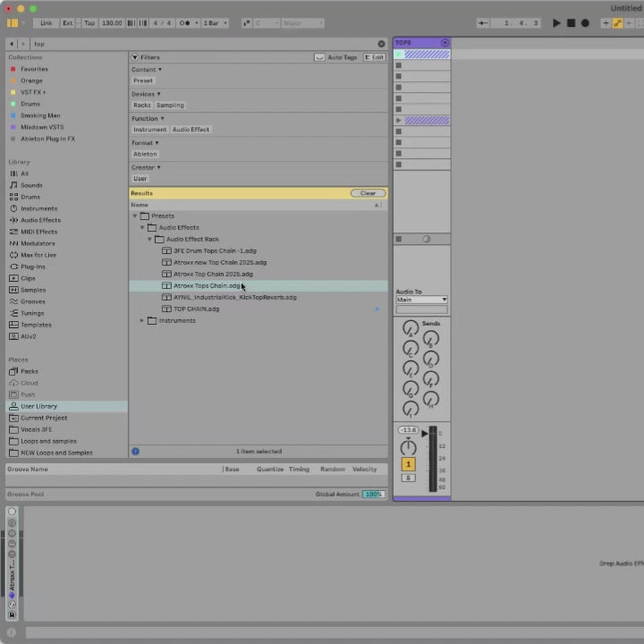Toggle the TOPS track activator button
The width and height of the screenshot is (644, 644).
[x=408, y=464]
